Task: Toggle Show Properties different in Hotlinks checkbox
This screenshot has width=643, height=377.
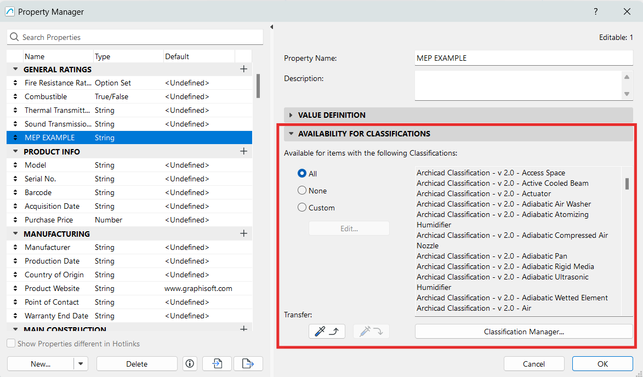Action: click(11, 343)
